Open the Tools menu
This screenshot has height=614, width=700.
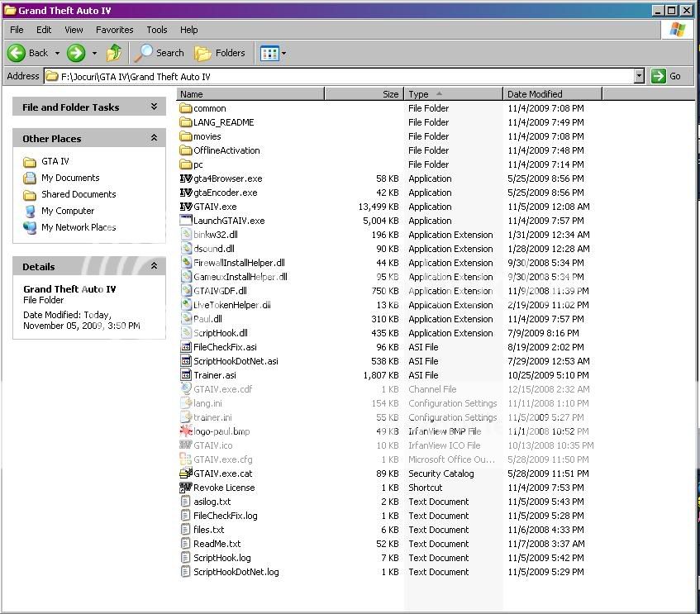(156, 30)
